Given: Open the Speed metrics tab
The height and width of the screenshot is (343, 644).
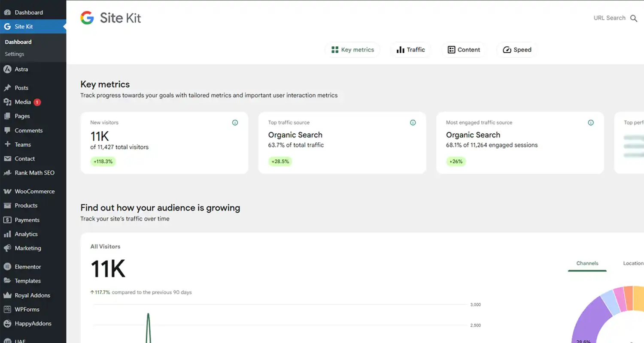Looking at the screenshot, I should point(516,49).
